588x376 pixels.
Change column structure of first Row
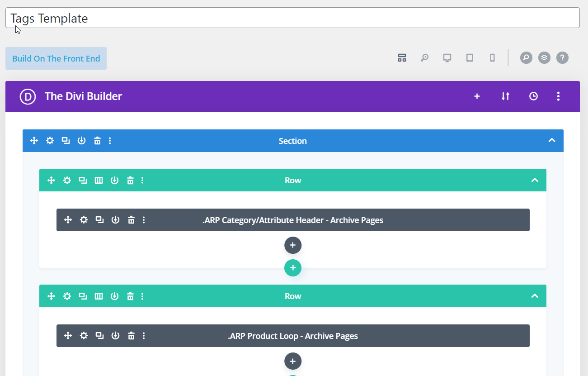99,181
